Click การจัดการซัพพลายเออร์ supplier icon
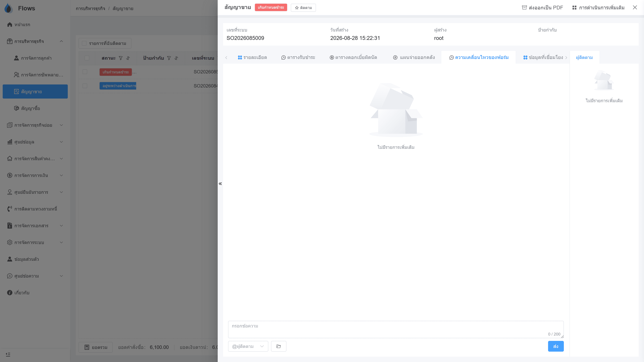Viewport: 644px width, 362px height. point(16,75)
